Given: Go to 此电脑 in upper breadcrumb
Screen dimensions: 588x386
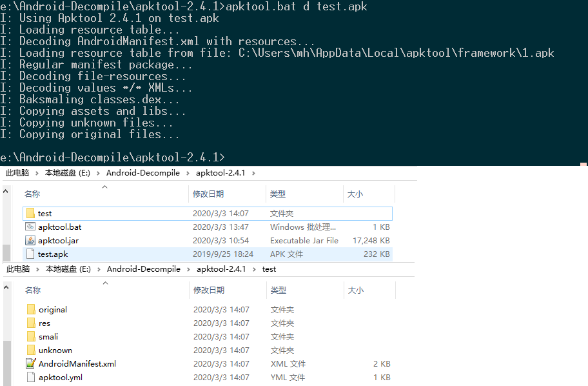Looking at the screenshot, I should coord(17,173).
